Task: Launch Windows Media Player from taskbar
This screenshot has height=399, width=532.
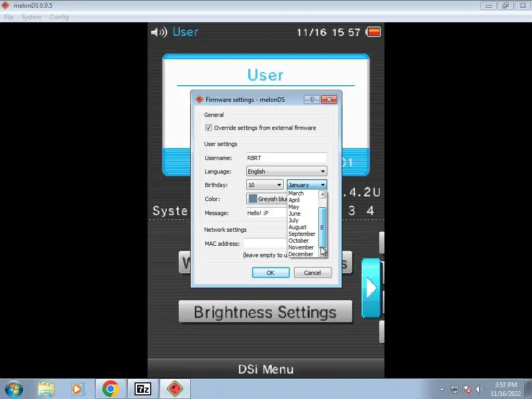Action: 78,389
